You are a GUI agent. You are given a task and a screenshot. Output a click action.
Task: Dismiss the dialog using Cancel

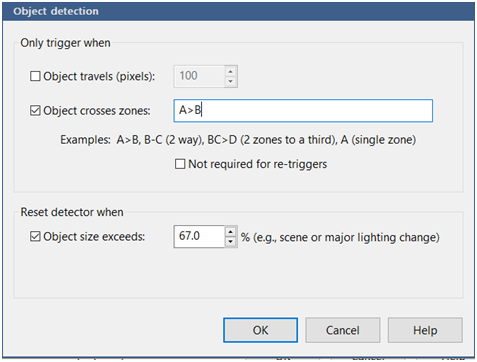click(x=343, y=330)
